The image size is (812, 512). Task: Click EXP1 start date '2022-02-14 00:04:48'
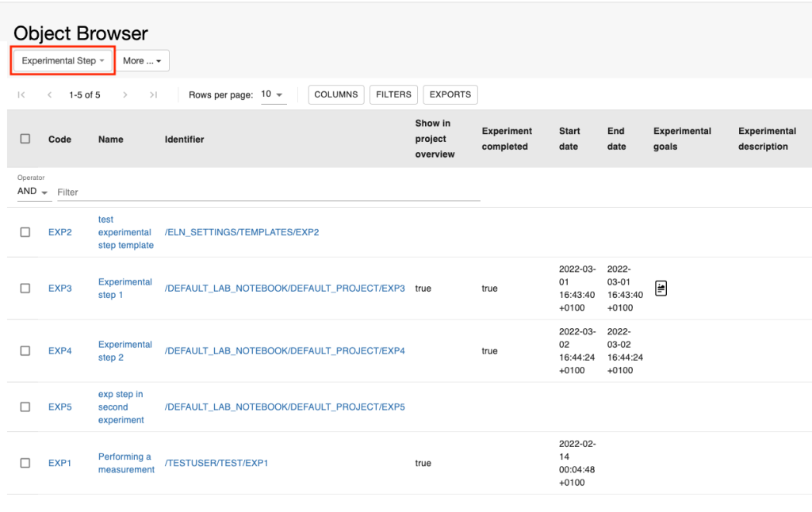pos(577,463)
